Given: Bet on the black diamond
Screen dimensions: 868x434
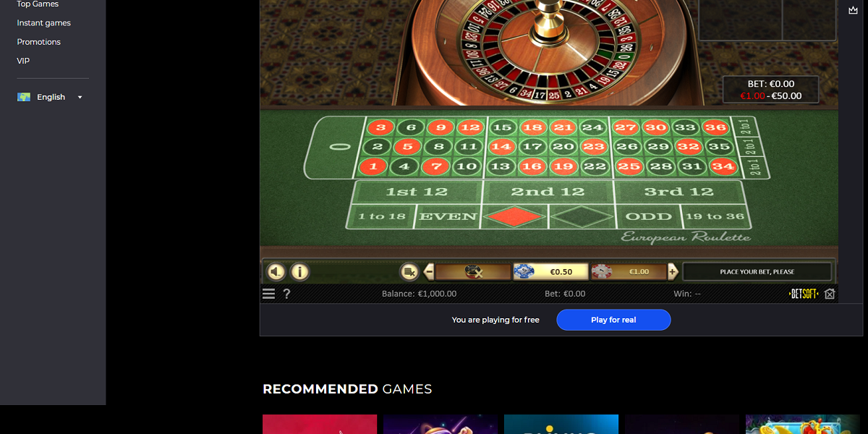Looking at the screenshot, I should [x=582, y=216].
